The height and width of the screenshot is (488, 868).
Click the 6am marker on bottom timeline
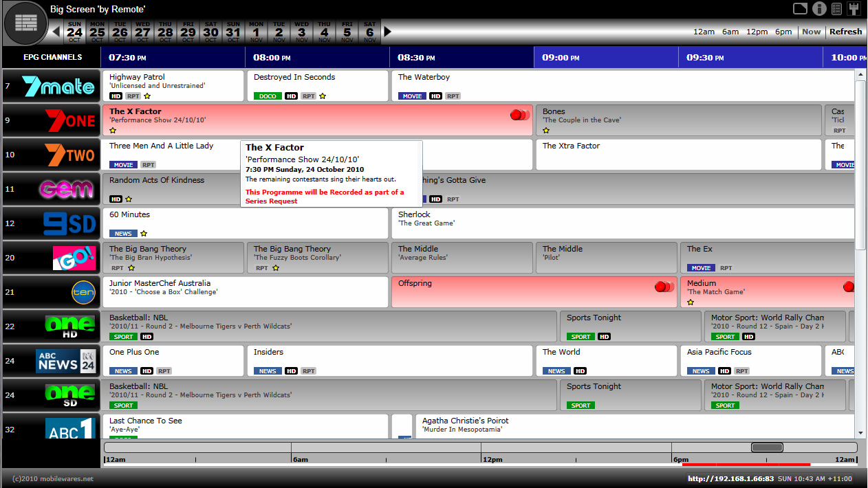tap(301, 460)
